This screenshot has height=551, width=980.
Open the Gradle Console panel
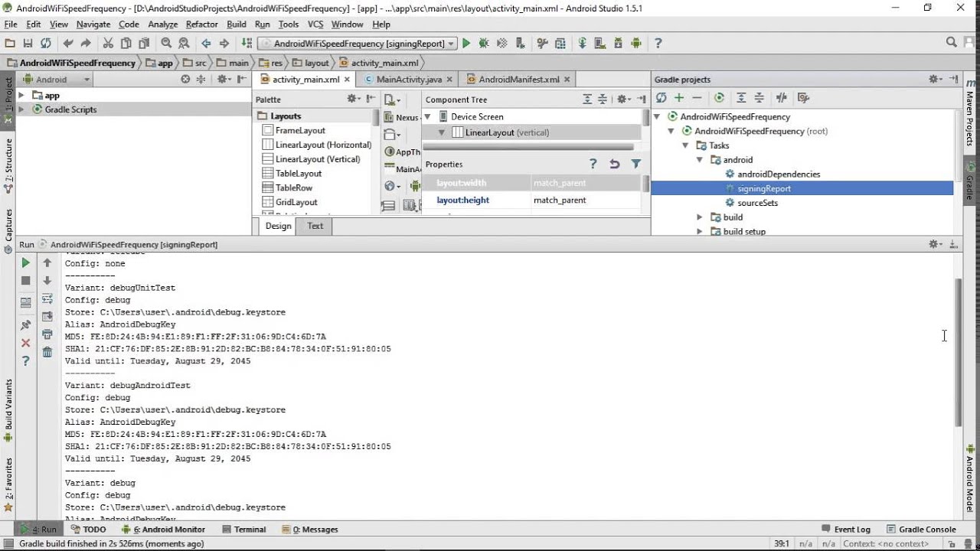tap(920, 530)
